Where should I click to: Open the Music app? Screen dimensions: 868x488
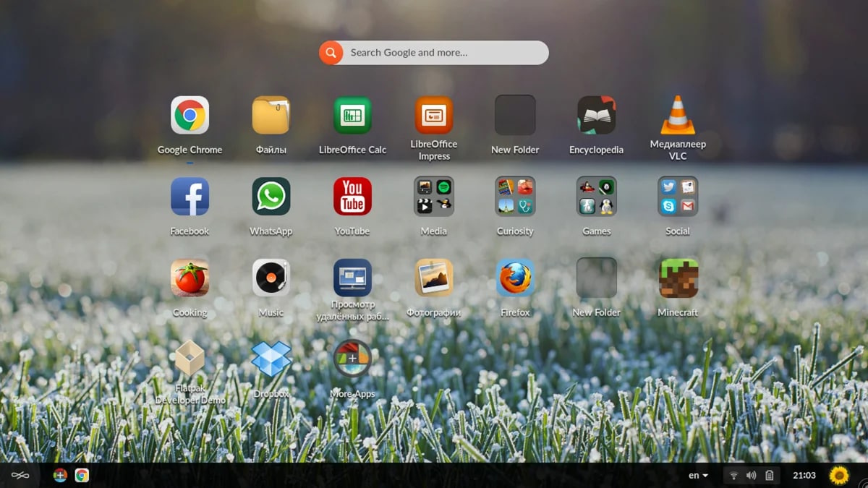click(x=271, y=278)
